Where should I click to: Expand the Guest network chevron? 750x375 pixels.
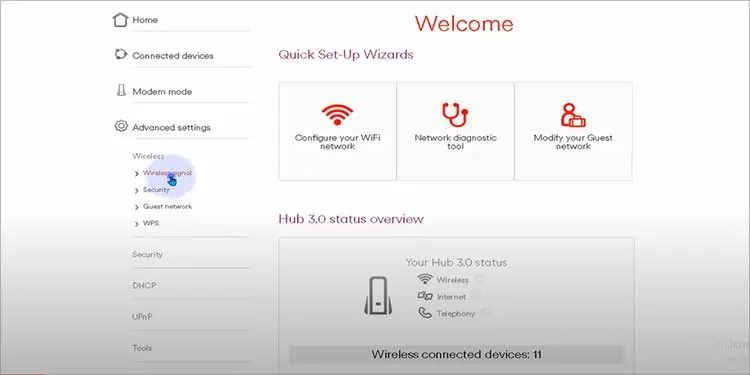pyautogui.click(x=137, y=207)
